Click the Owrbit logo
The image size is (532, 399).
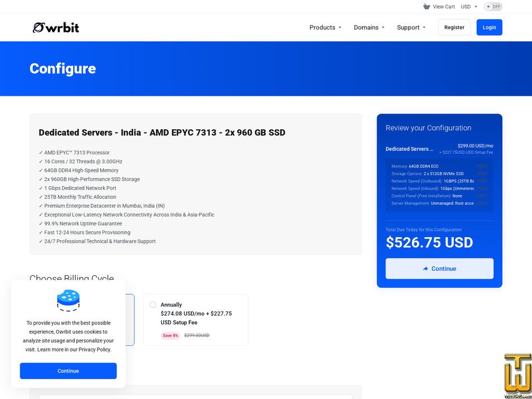pos(56,27)
